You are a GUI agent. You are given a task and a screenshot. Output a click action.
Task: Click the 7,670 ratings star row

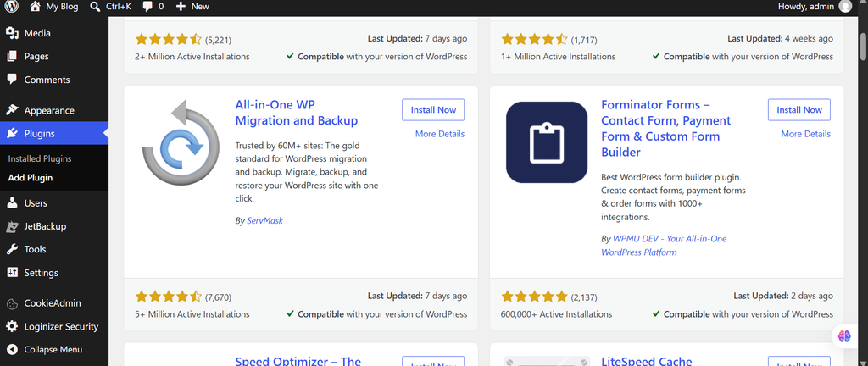pos(169,297)
